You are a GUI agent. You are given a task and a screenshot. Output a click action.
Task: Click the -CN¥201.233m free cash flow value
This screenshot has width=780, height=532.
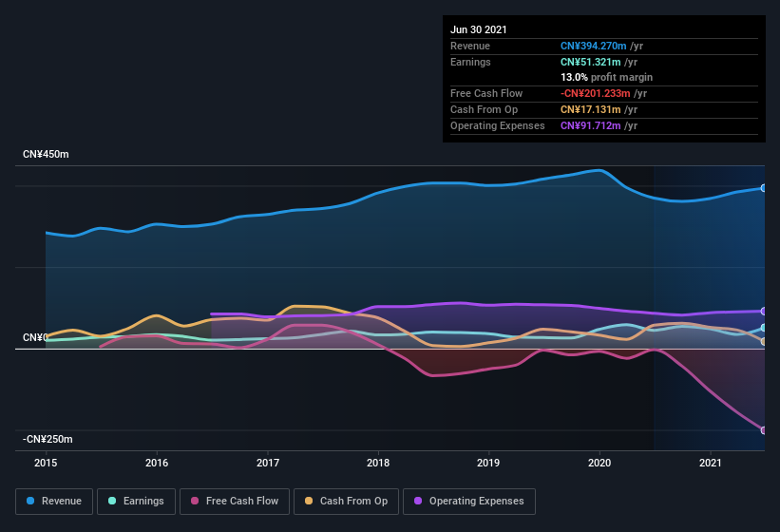(596, 93)
